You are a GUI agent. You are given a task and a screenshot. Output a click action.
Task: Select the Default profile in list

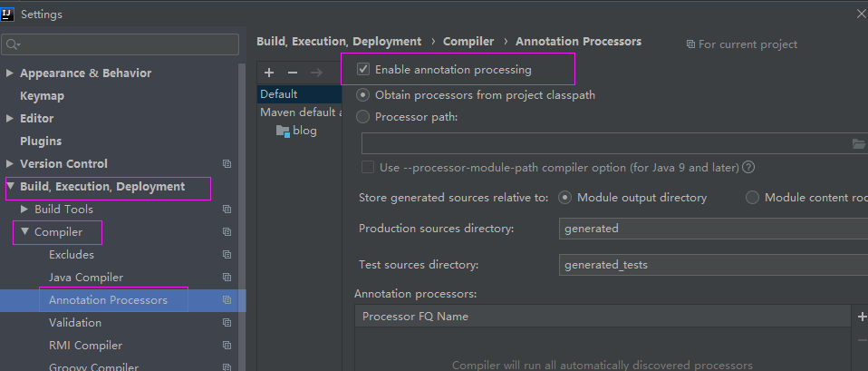point(279,93)
